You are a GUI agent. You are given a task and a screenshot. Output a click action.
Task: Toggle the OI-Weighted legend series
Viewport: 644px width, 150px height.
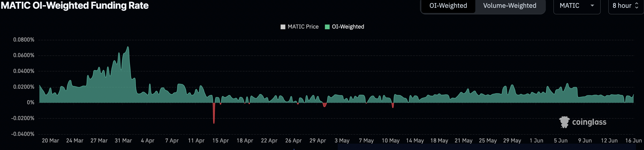344,27
